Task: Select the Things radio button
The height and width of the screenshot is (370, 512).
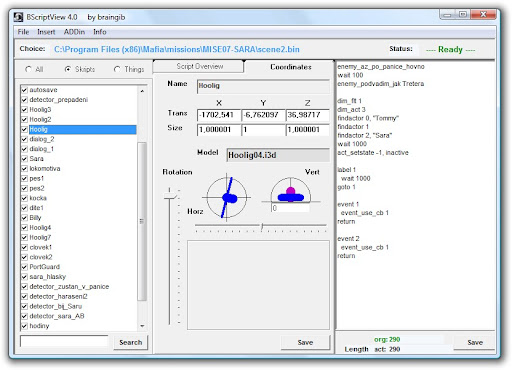Action: [x=117, y=69]
